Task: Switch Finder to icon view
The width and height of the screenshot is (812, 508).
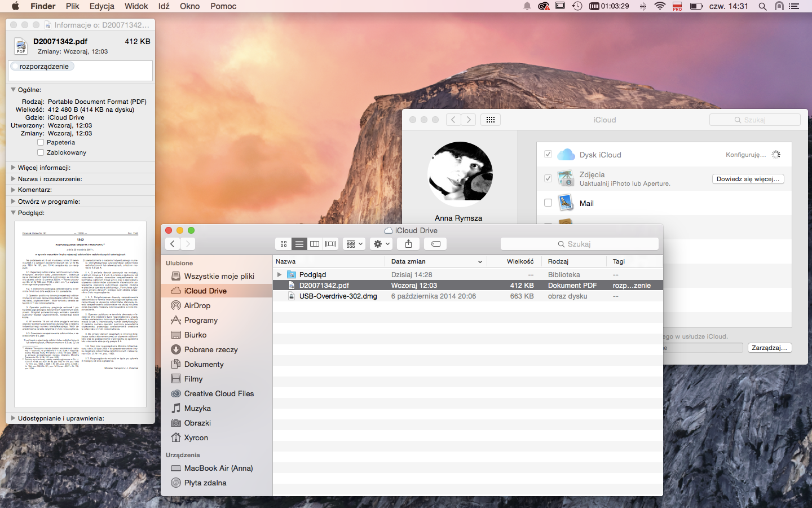Action: pos(284,244)
